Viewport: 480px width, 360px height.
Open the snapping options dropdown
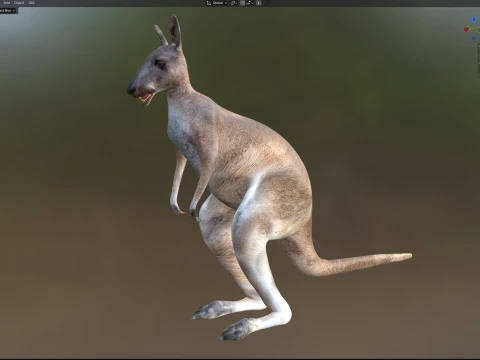(x=249, y=3)
